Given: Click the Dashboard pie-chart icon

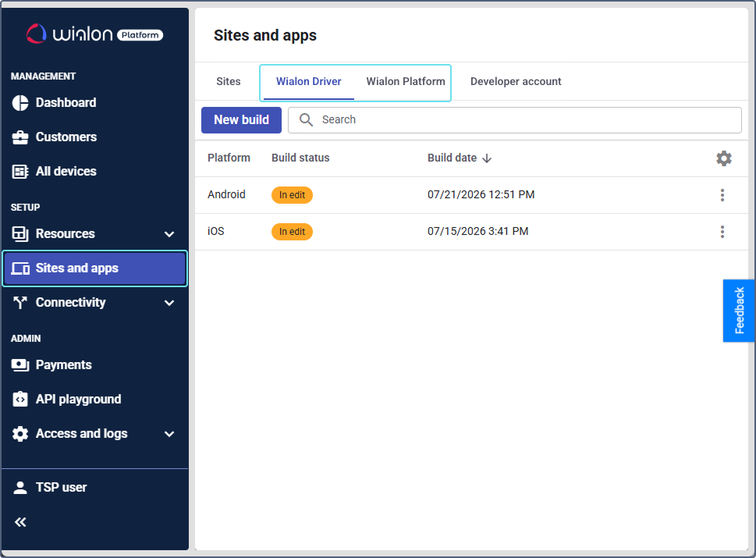Looking at the screenshot, I should [20, 103].
